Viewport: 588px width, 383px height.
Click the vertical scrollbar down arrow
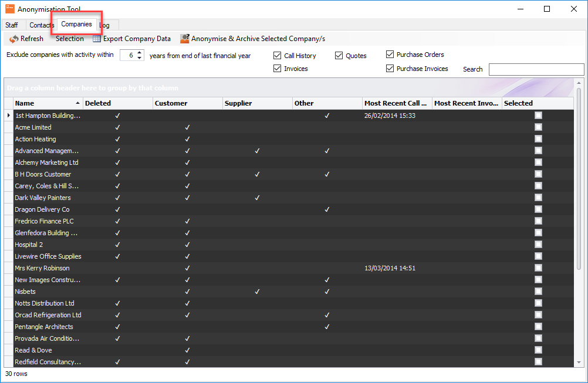pos(579,362)
